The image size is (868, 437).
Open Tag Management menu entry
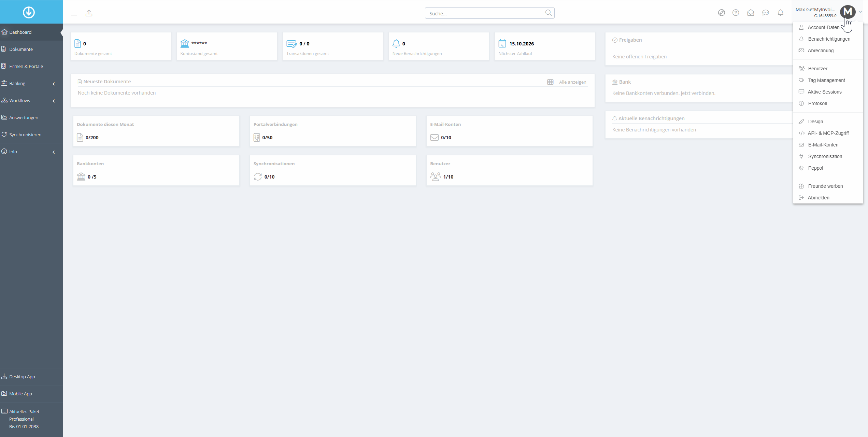[828, 80]
